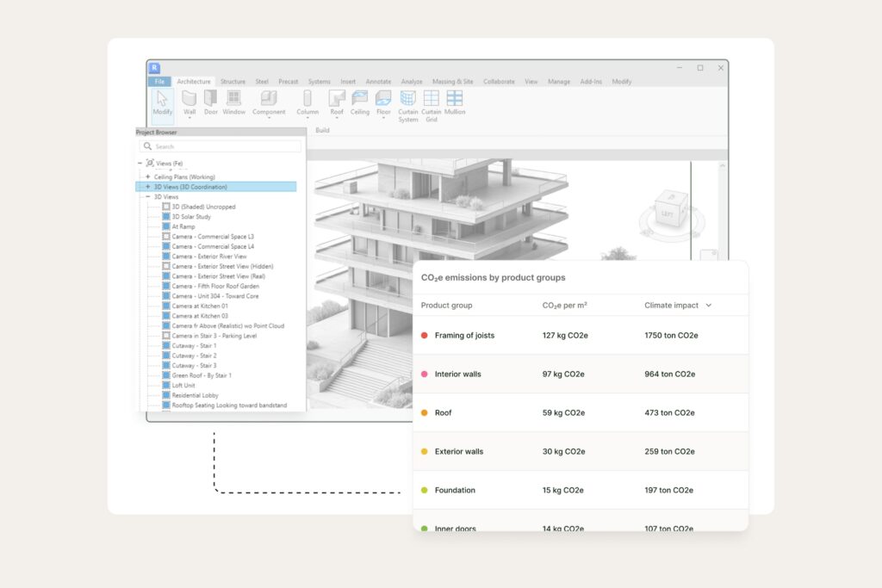Click the Project Browser search field
882x588 pixels.
point(220,146)
